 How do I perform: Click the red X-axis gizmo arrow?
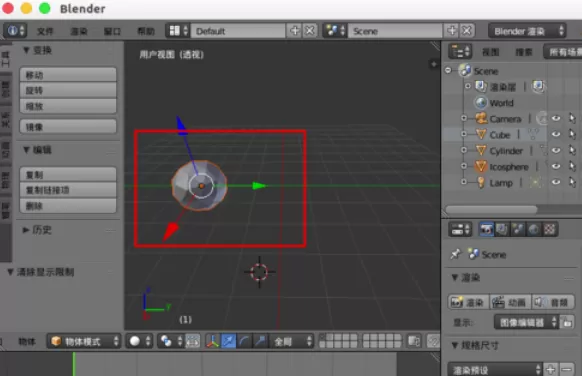pos(170,231)
